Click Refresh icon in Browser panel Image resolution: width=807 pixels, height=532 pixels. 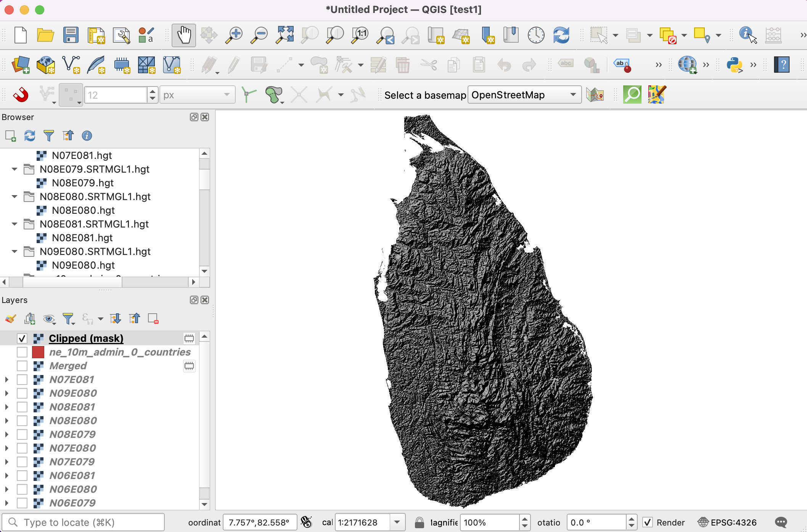click(30, 136)
